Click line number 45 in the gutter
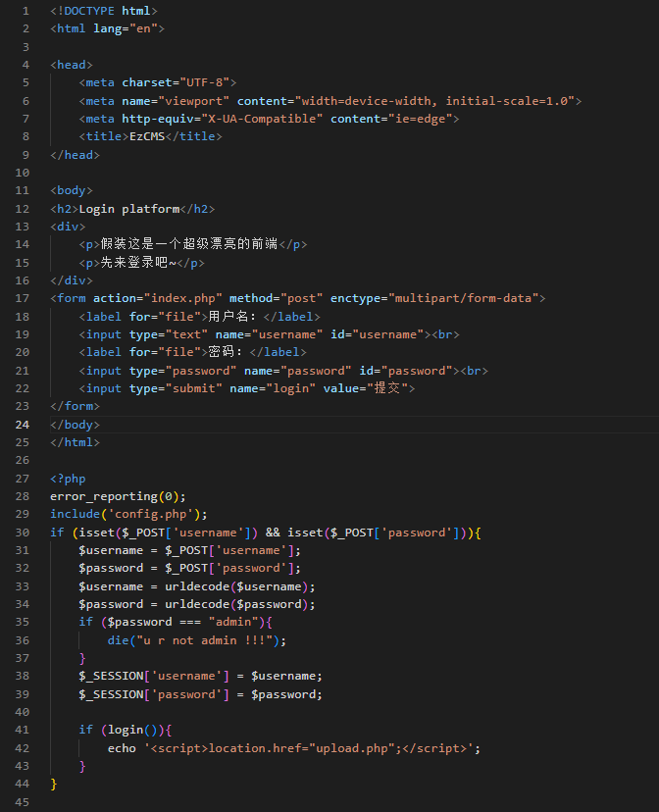This screenshot has height=812, width=659. pos(23,803)
